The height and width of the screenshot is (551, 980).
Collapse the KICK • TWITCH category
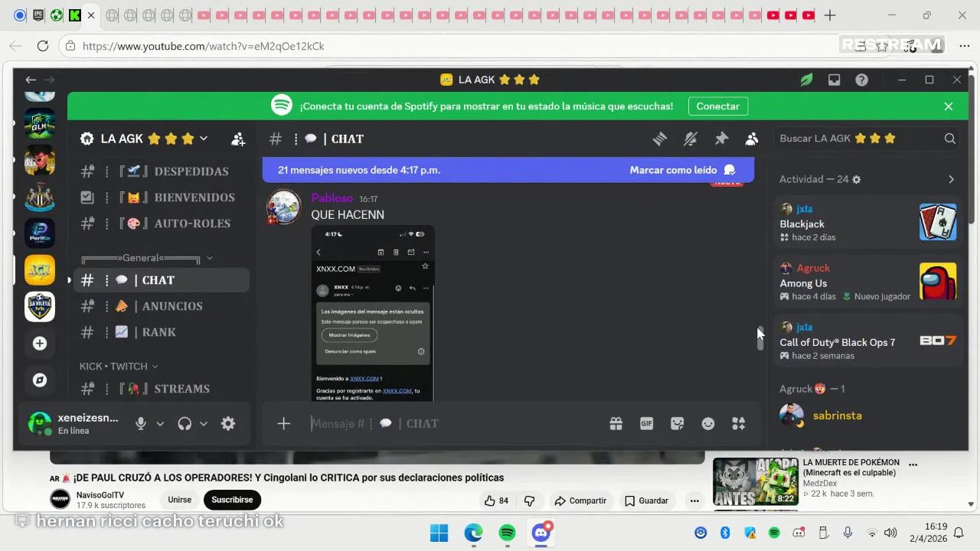pos(119,367)
